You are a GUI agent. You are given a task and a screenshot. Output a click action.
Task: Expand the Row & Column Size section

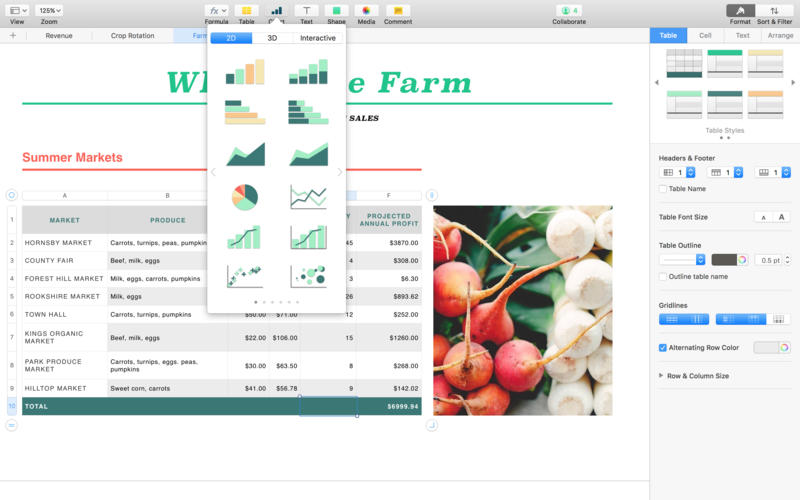[x=661, y=376]
